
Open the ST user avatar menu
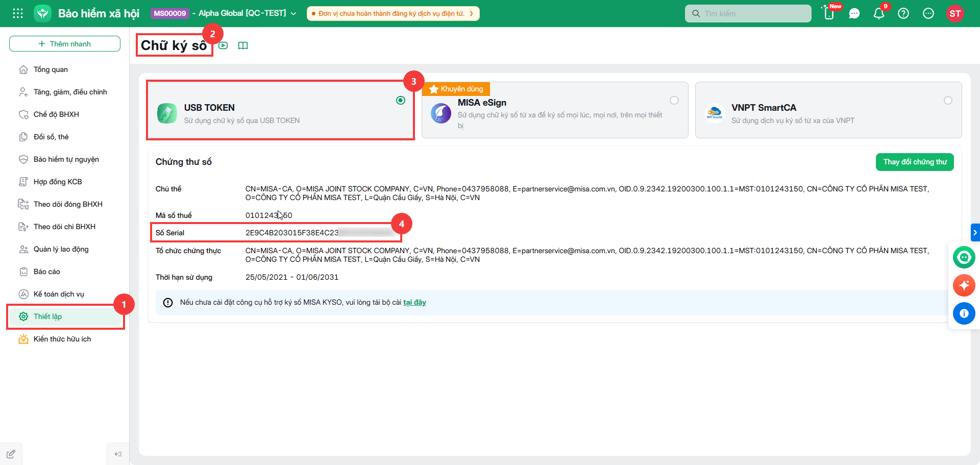(x=955, y=13)
